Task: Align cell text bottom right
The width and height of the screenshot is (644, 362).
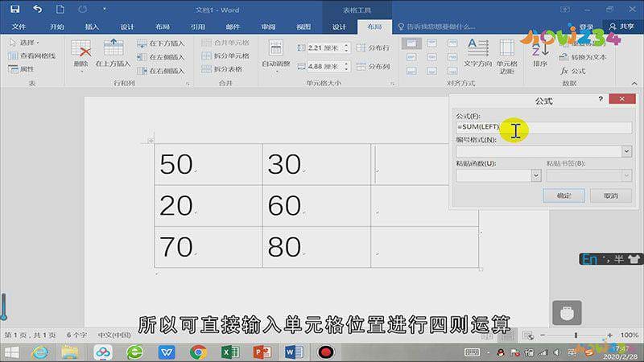Action: tap(452, 71)
